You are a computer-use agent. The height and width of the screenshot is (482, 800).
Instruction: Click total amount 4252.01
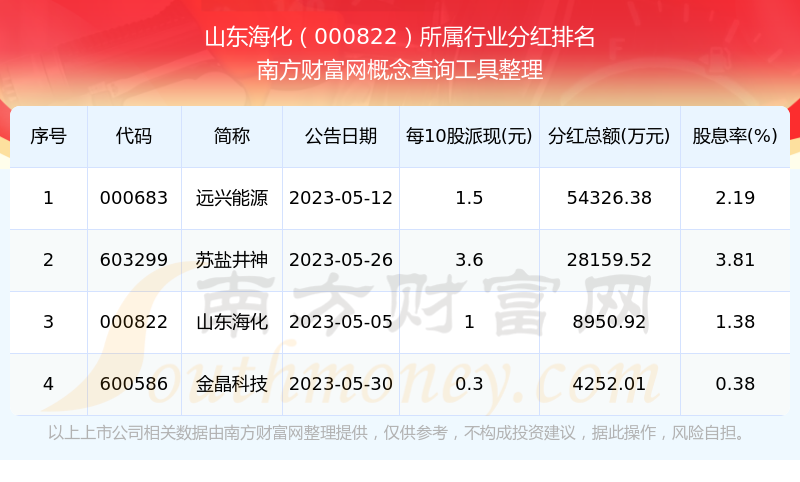[x=609, y=384]
